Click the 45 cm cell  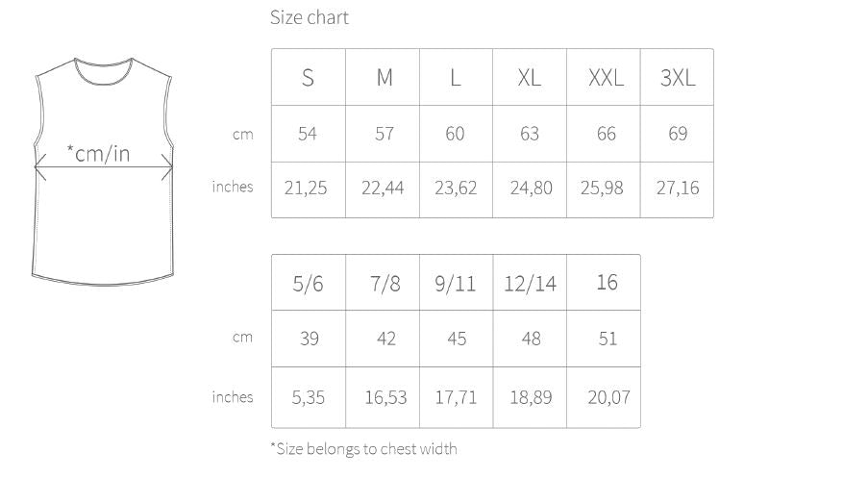coord(457,339)
